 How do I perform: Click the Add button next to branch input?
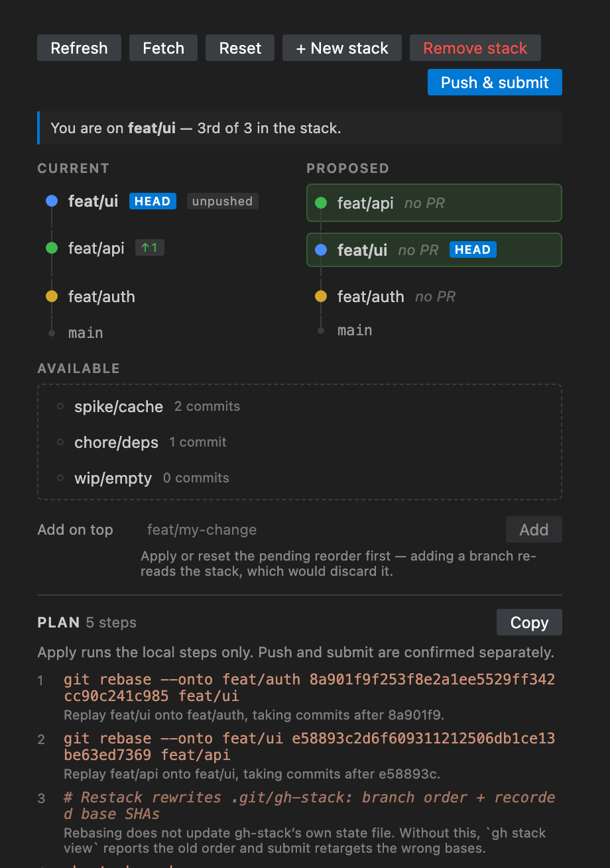[x=534, y=529]
